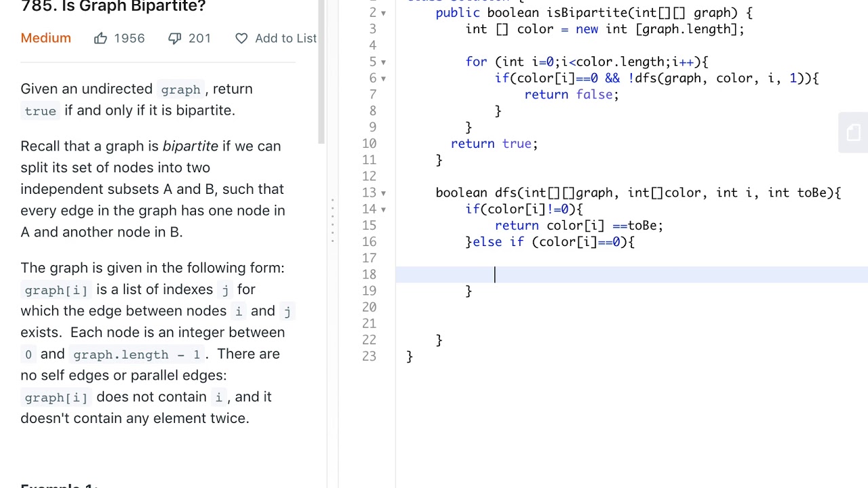Click 'else if (color[i]==0){' on line 16
The height and width of the screenshot is (488, 868).
click(553, 242)
